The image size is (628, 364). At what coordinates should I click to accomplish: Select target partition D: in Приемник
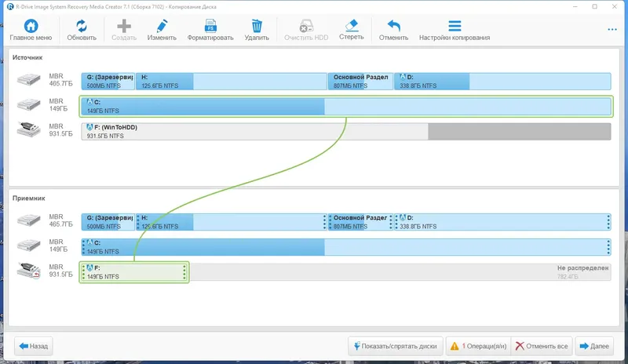[x=502, y=222]
